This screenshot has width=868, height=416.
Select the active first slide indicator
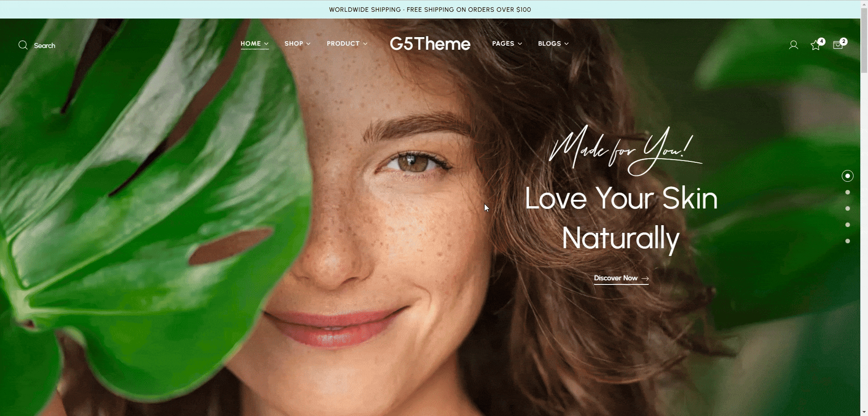(x=848, y=176)
